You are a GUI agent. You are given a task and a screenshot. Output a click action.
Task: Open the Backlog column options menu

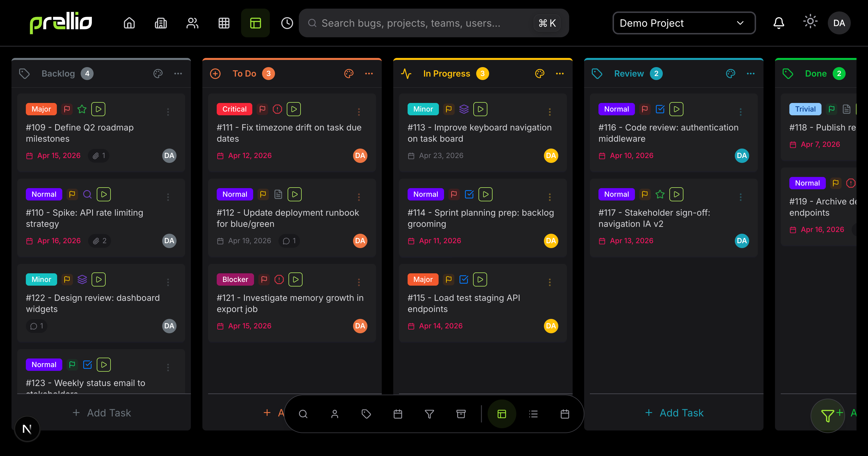point(178,74)
